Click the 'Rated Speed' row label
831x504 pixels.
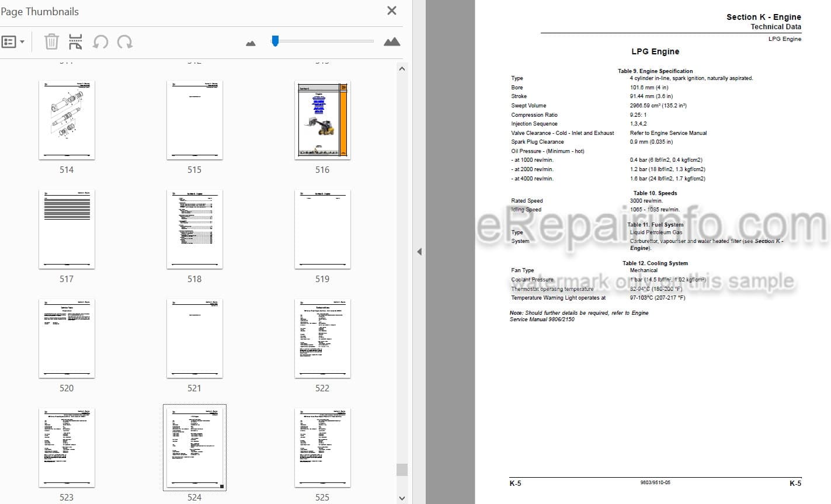[527, 201]
